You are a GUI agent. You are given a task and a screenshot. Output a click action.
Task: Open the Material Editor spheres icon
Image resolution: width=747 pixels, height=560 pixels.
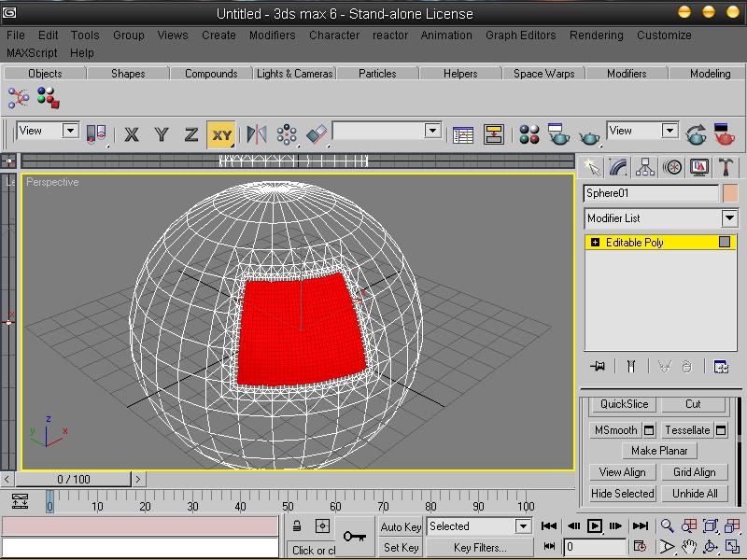pos(529,134)
